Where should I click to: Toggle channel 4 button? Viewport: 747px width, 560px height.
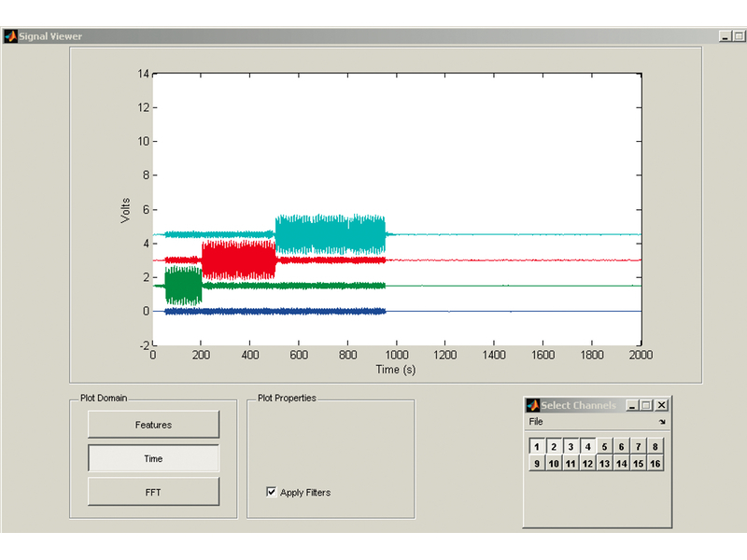coord(588,447)
